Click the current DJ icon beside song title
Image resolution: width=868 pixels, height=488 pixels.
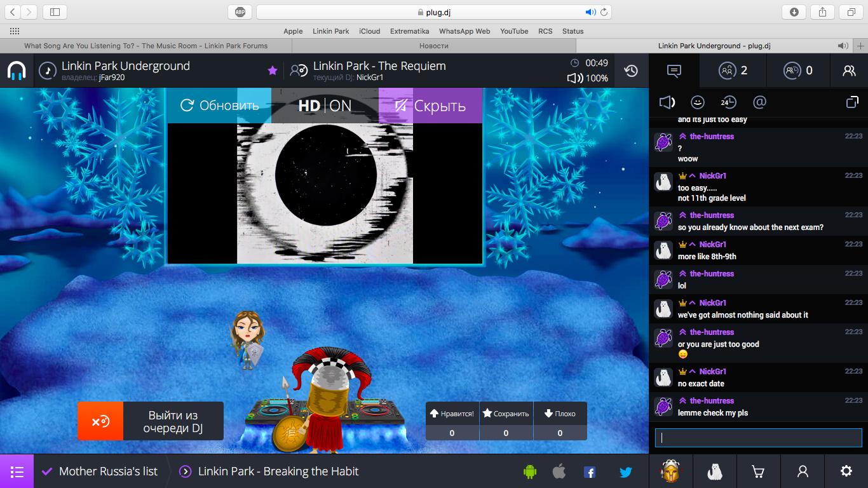click(299, 71)
